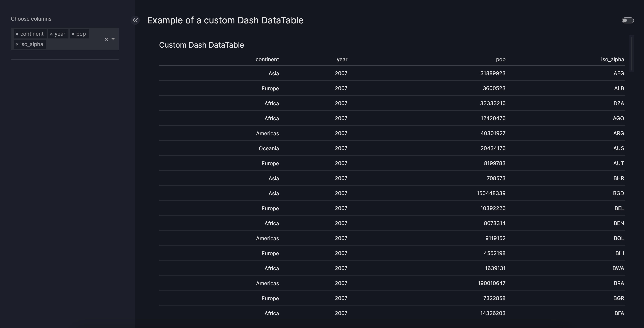Select the BHR cell
This screenshot has height=328, width=644.
[619, 178]
